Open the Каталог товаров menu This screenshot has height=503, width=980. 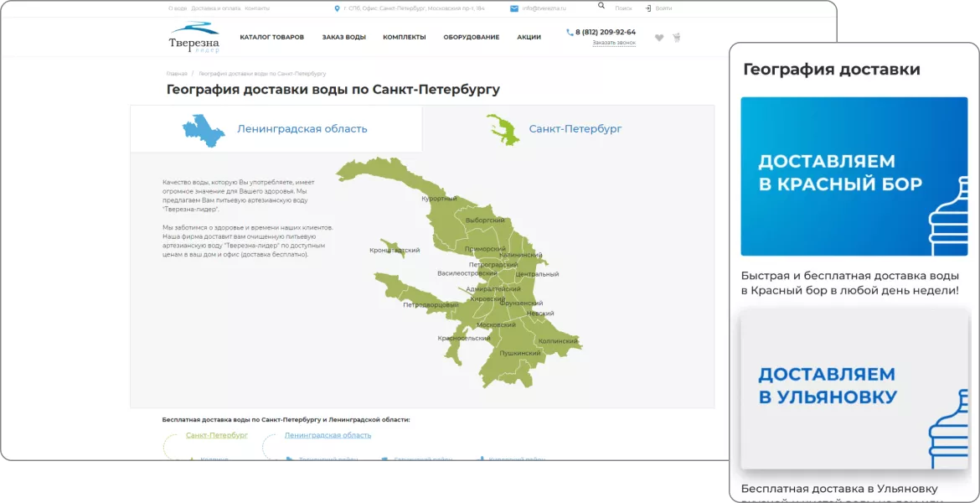tap(272, 37)
